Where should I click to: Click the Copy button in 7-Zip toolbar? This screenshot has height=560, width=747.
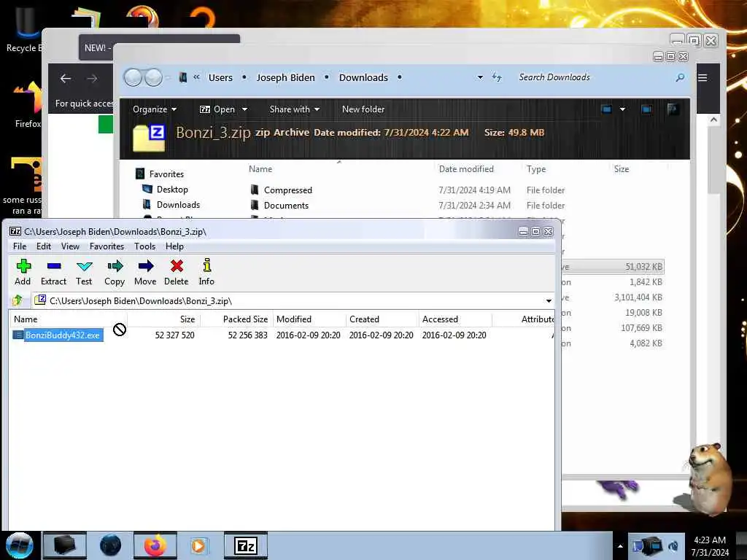pos(115,273)
